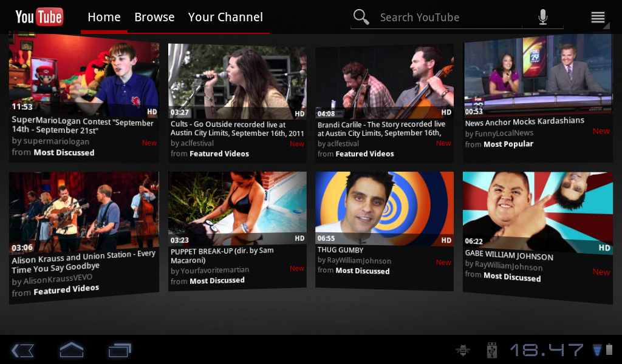Image resolution: width=622 pixels, height=364 pixels.
Task: Click 'Most Discussed' under THUG GUMBY
Action: 363,271
